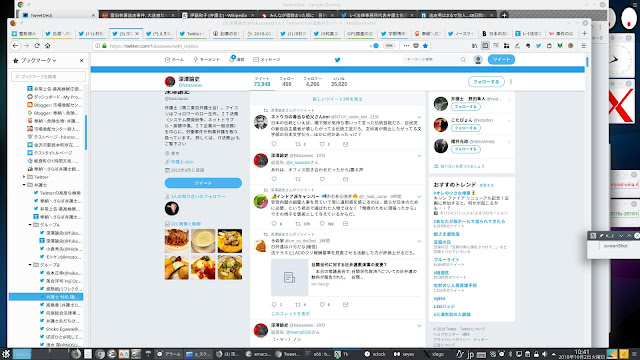Go back with Firefox back arrow

(15, 46)
